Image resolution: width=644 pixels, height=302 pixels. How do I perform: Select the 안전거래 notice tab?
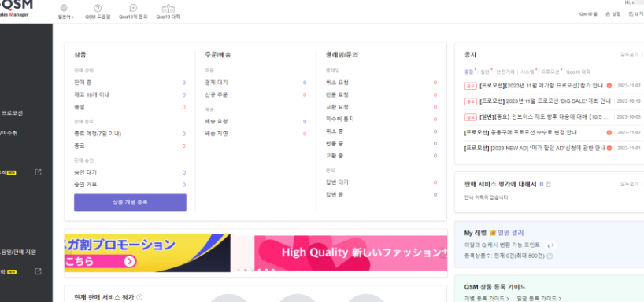click(505, 72)
